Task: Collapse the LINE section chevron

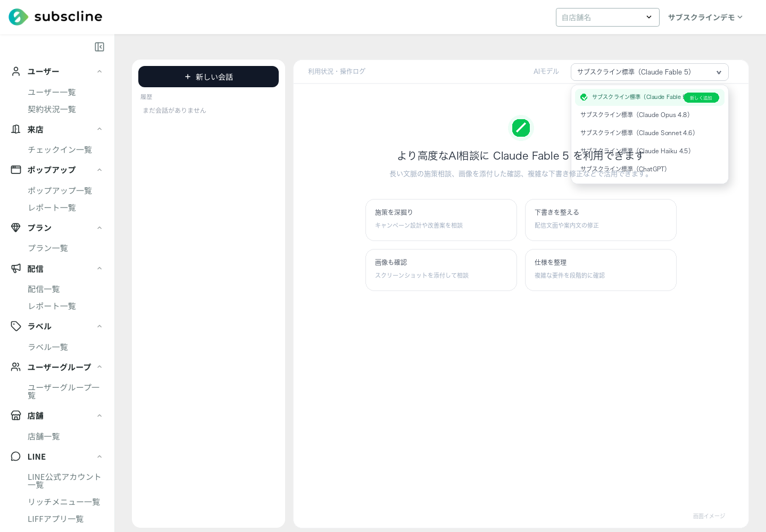Action: (x=99, y=456)
